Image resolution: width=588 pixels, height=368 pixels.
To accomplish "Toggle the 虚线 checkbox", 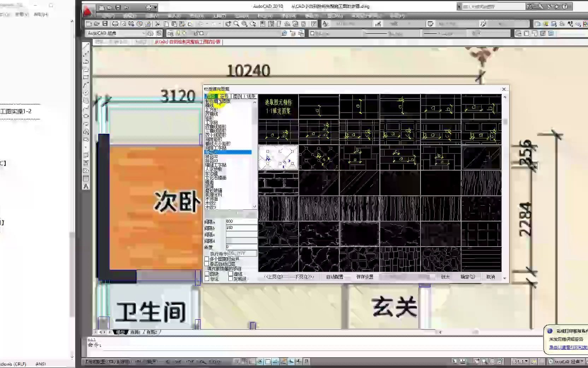I will [x=231, y=274].
